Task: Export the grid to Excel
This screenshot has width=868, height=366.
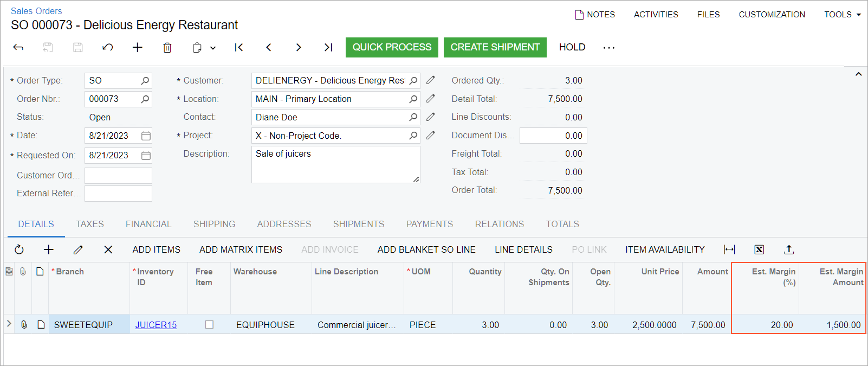Action: click(x=759, y=249)
